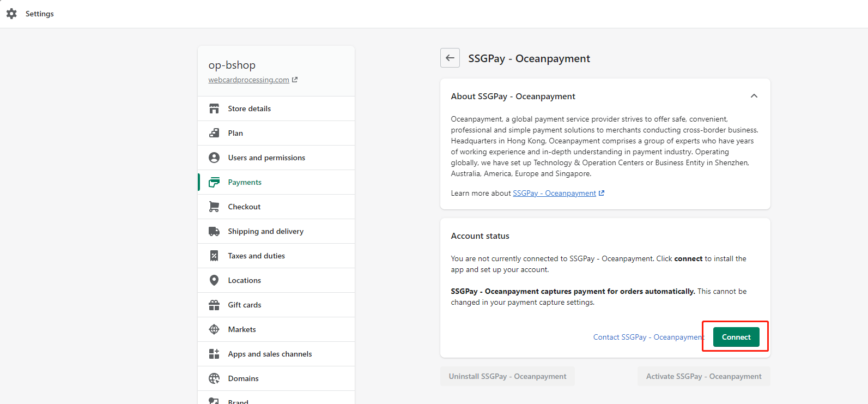Click the Uninstall SSGPay - Oceanpayment button
Viewport: 868px width, 404px height.
coord(507,376)
